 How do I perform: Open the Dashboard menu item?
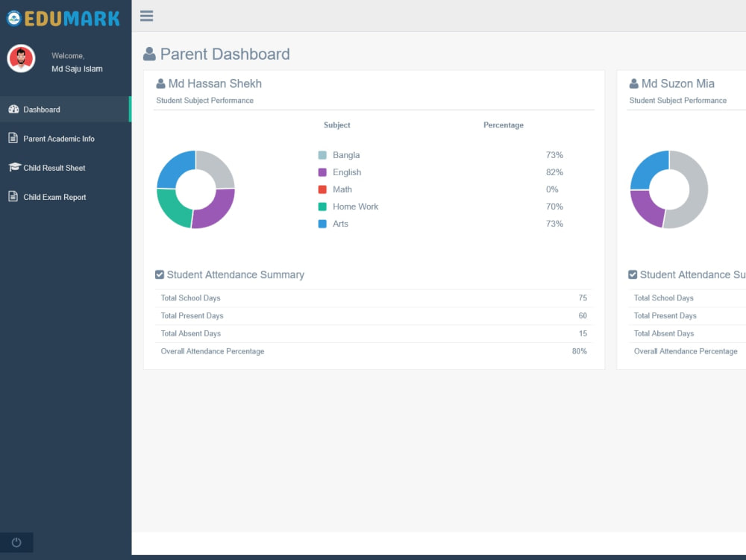coord(65,110)
